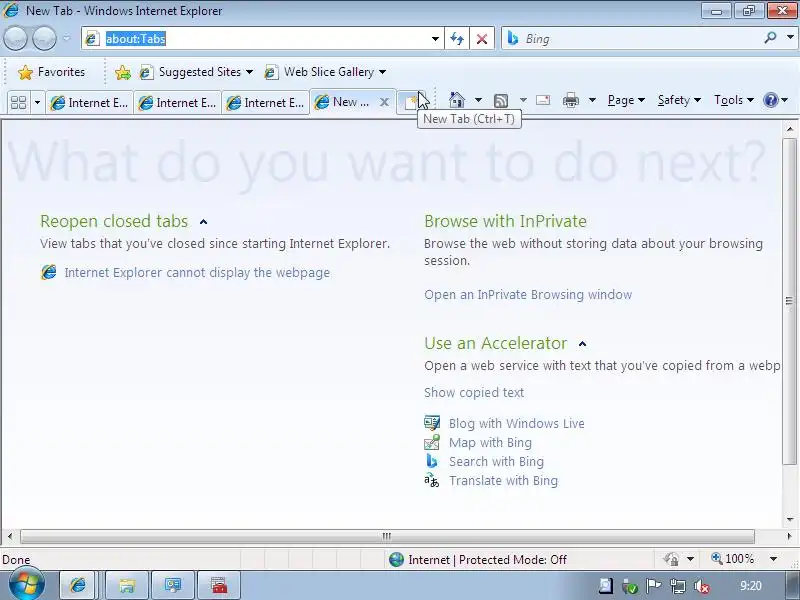Click the Forward navigation button
This screenshot has width=800, height=600.
pyautogui.click(x=44, y=38)
